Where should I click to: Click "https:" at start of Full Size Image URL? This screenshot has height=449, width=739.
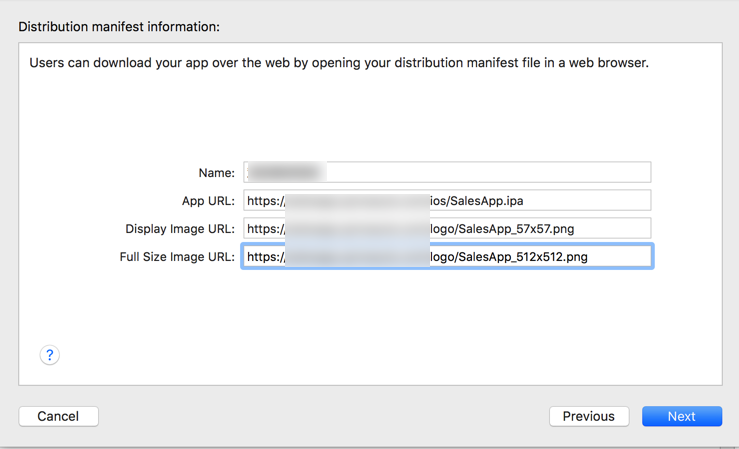tap(265, 257)
